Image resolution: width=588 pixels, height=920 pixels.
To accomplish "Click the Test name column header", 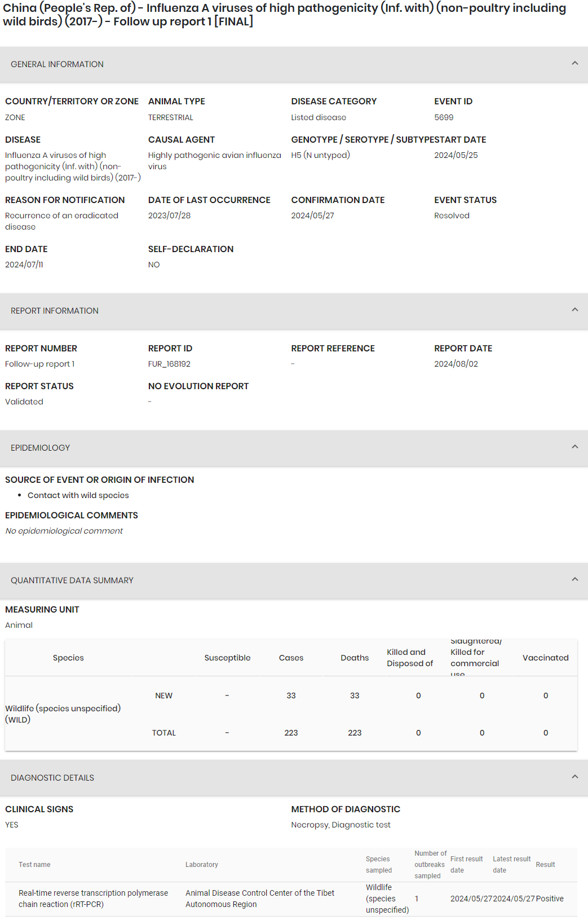I will [x=34, y=865].
